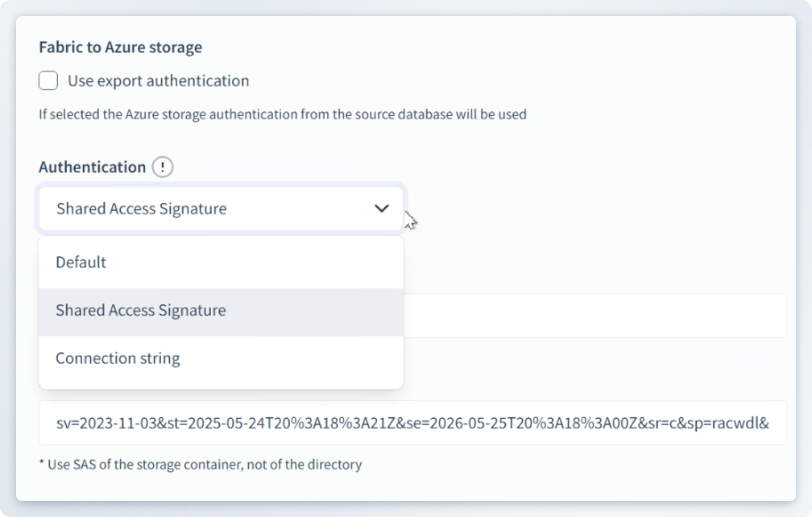This screenshot has height=517, width=812.
Task: Click the "Use SAS of the storage container" footnote
Action: [x=200, y=465]
